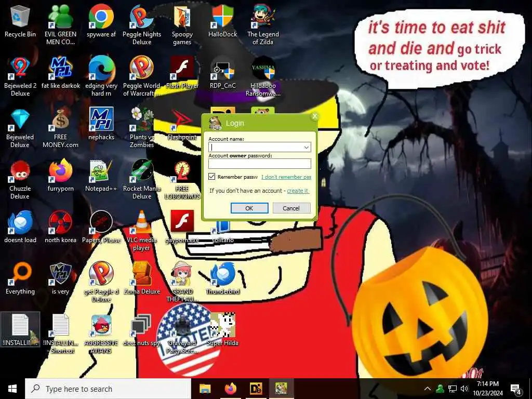Launch get Peggle'd Deluxe shortcut
The height and width of the screenshot is (399, 532).
[101, 282]
